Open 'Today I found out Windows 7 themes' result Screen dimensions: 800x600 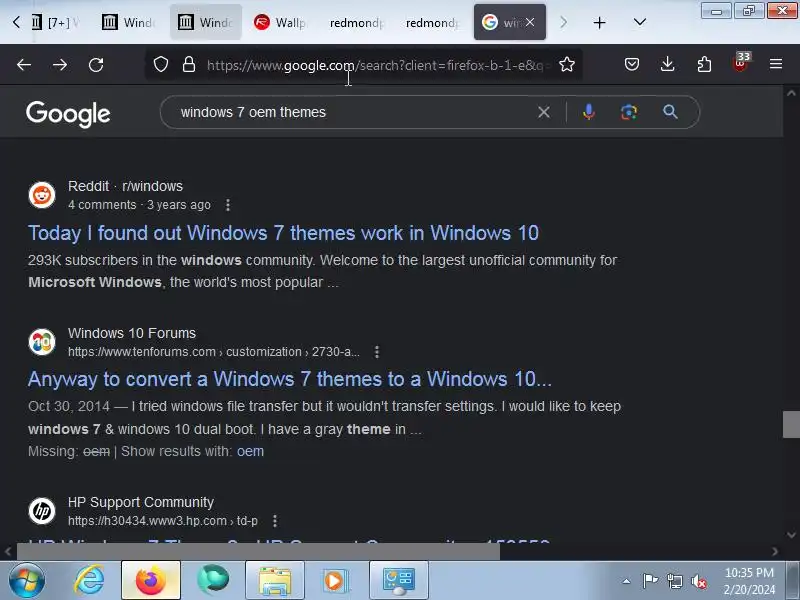[x=283, y=233]
